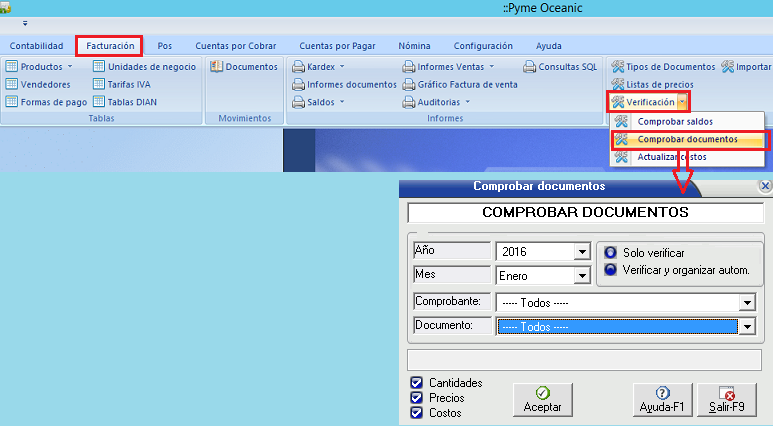Switch to the Facturación tab

[110, 46]
